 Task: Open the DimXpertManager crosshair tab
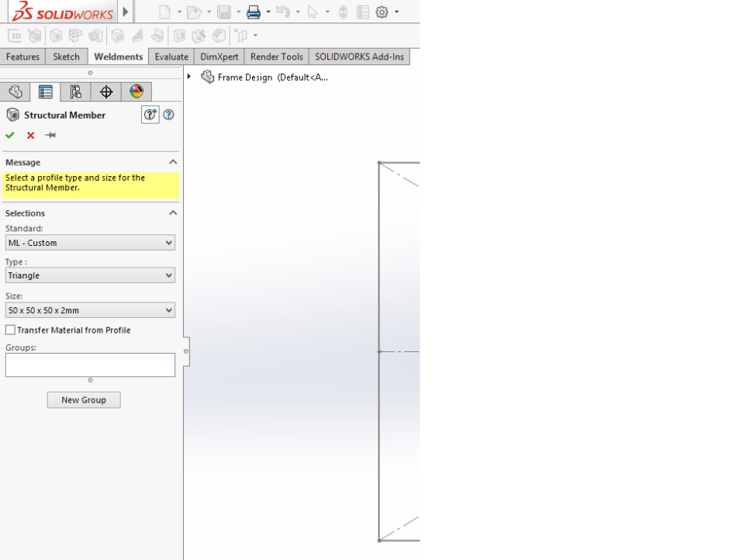[105, 92]
